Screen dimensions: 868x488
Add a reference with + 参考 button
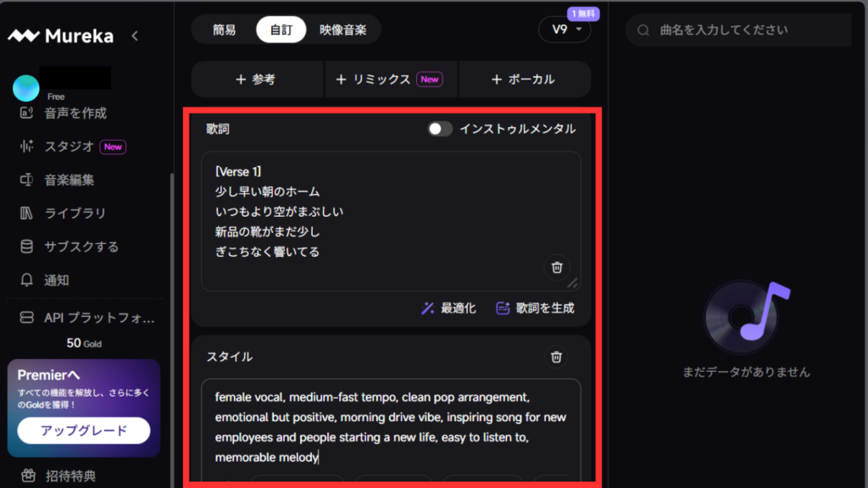[256, 79]
